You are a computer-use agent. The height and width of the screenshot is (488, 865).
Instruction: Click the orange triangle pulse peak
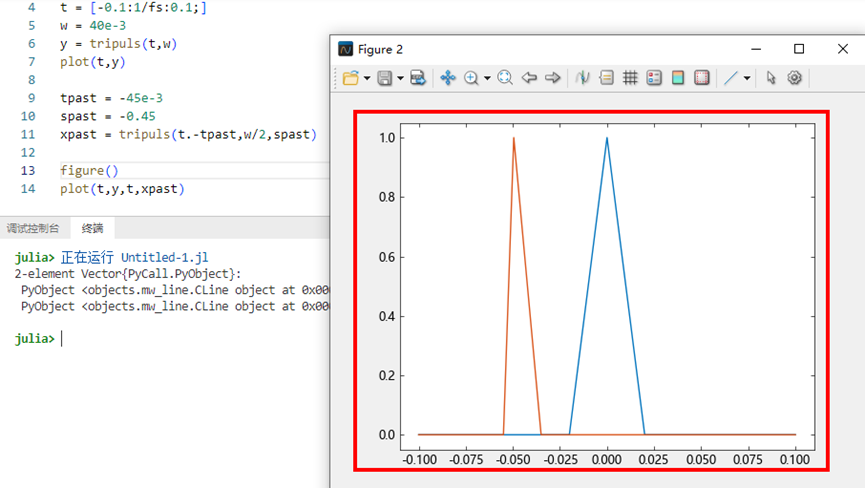(x=514, y=138)
